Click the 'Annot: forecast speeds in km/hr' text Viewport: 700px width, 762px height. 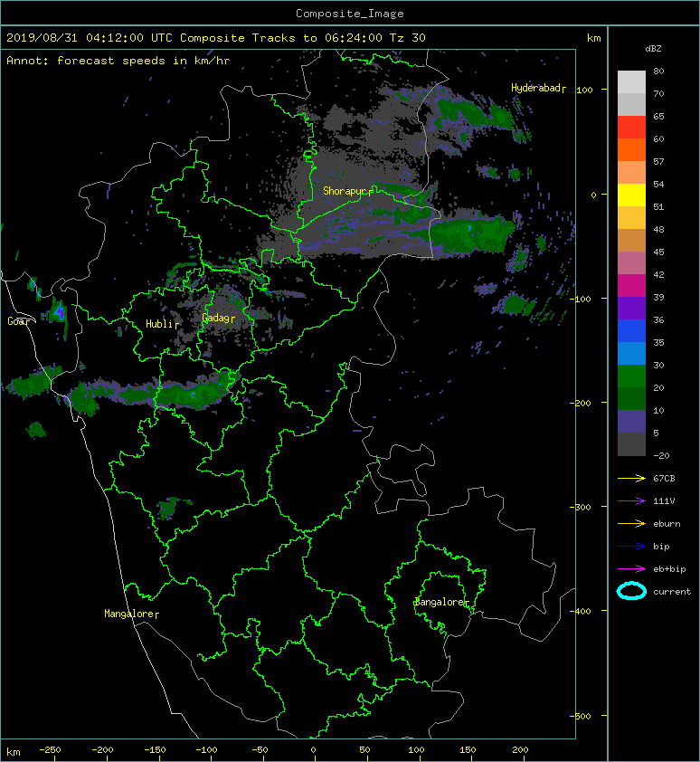click(x=118, y=61)
